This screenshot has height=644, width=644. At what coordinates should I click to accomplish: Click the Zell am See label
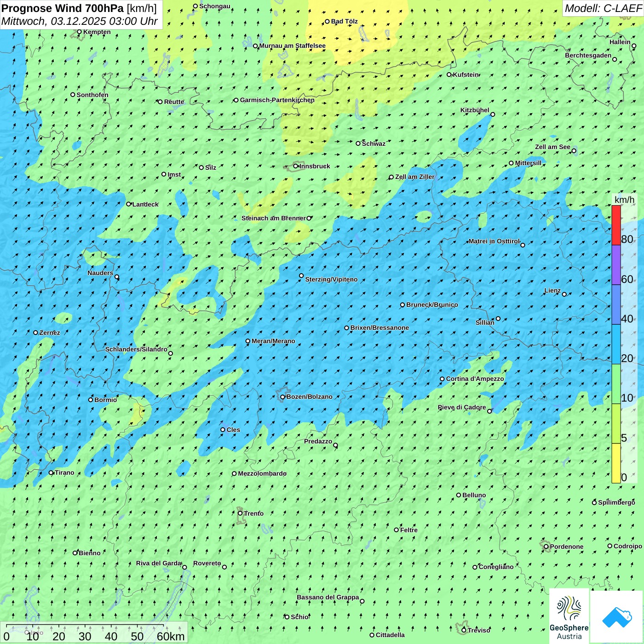pyautogui.click(x=552, y=147)
